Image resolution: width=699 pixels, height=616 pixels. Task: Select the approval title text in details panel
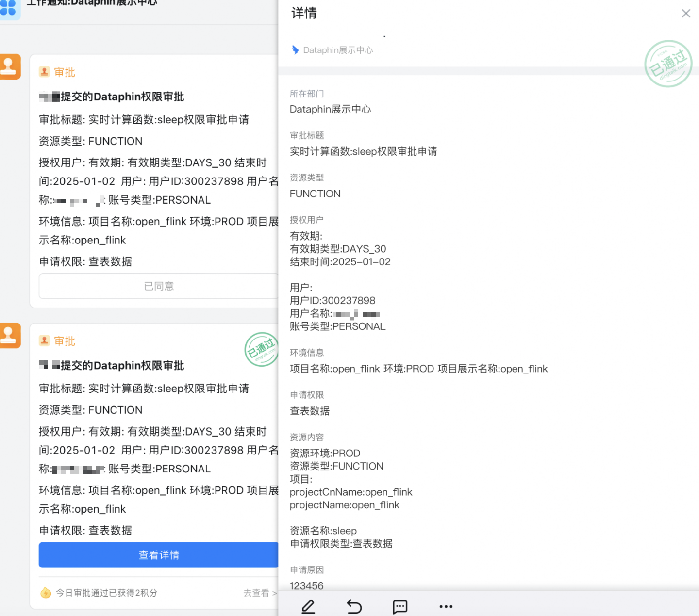(363, 151)
